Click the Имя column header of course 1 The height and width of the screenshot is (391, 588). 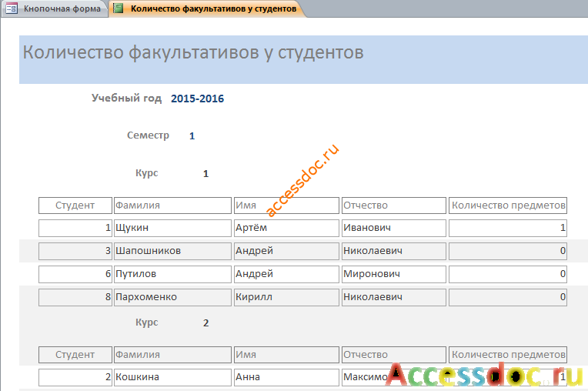pos(286,206)
